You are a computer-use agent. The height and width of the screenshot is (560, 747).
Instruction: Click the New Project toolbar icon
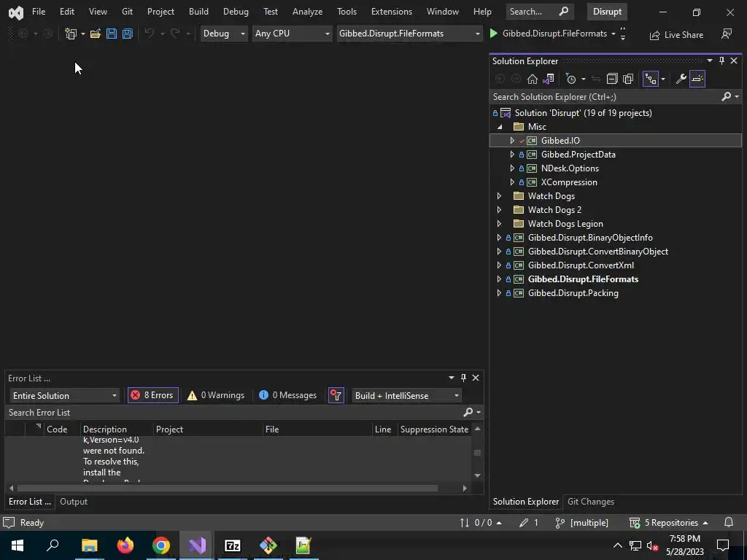point(71,34)
